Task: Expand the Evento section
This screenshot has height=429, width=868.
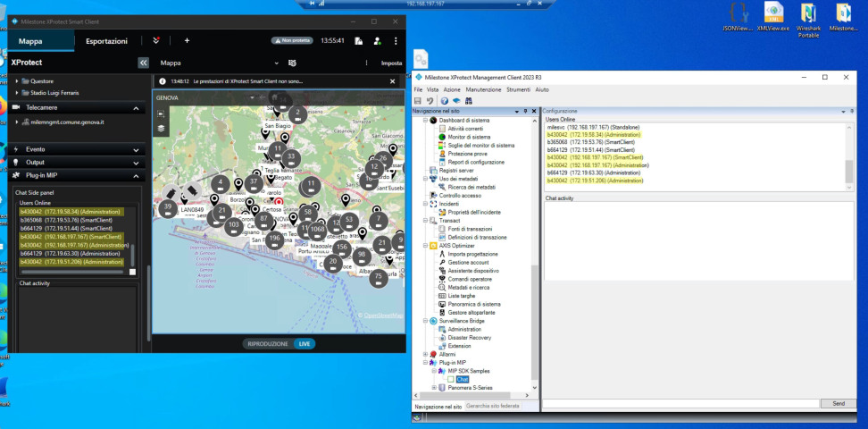Action: click(137, 149)
